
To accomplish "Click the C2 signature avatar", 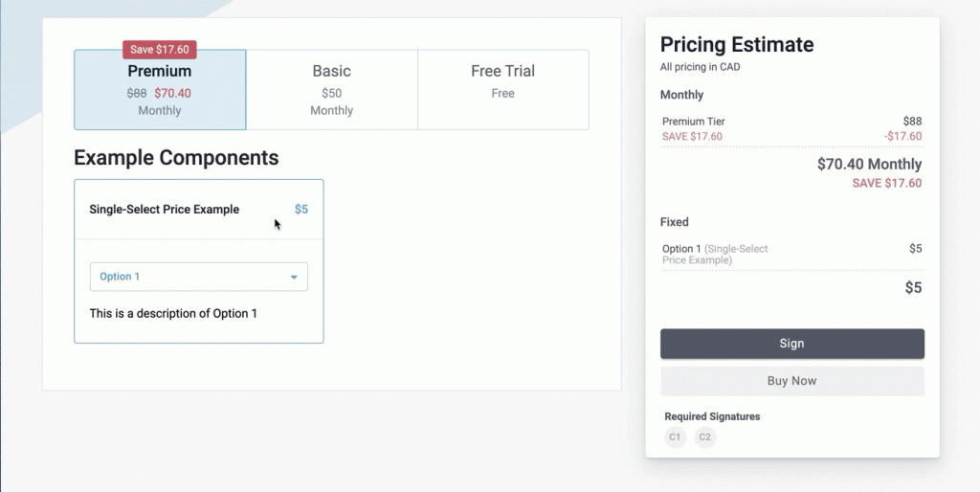I will coord(705,437).
